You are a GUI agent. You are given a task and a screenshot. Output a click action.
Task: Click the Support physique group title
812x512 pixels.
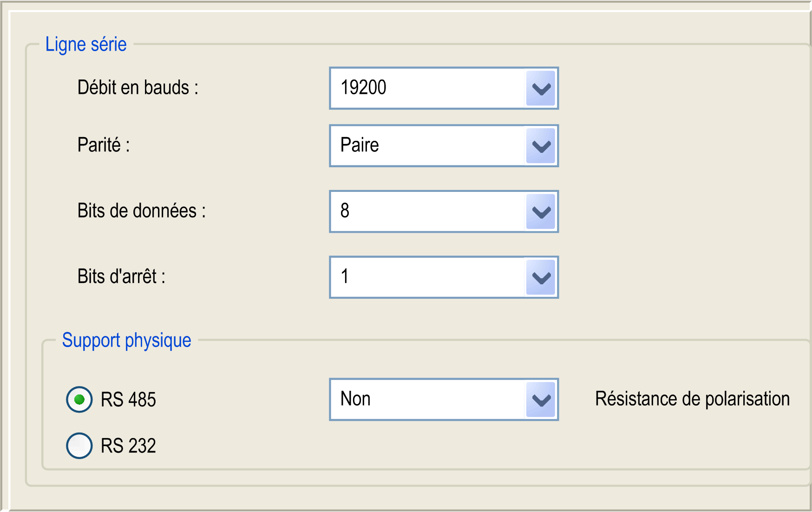click(127, 341)
